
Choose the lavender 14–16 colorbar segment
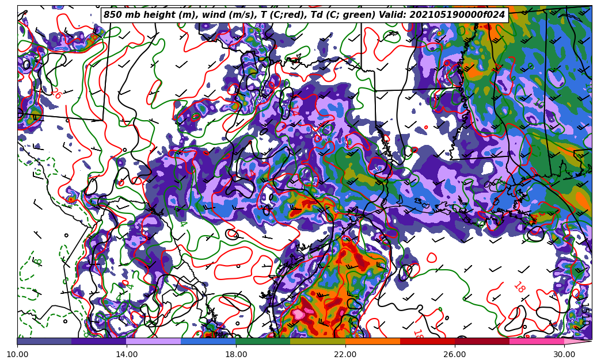(154, 341)
